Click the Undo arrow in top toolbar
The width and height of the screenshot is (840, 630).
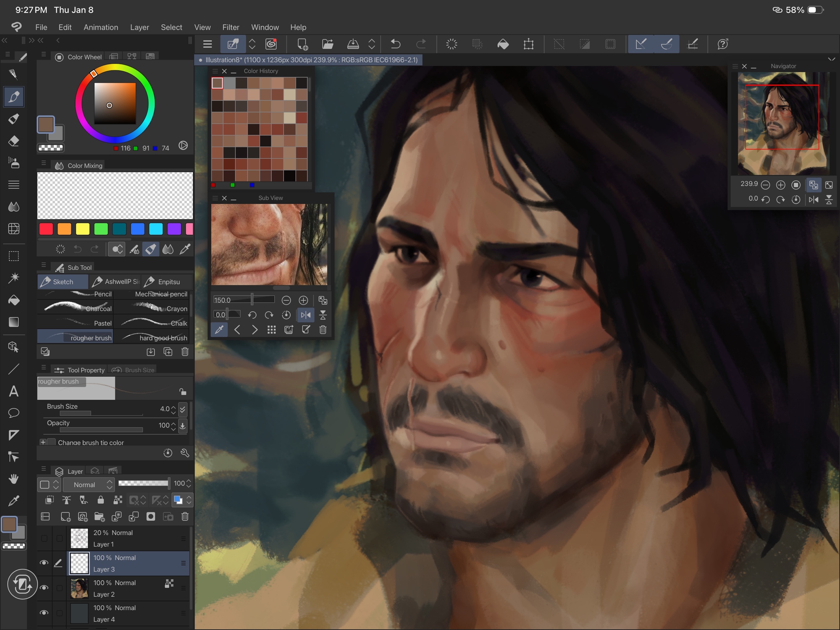tap(395, 44)
